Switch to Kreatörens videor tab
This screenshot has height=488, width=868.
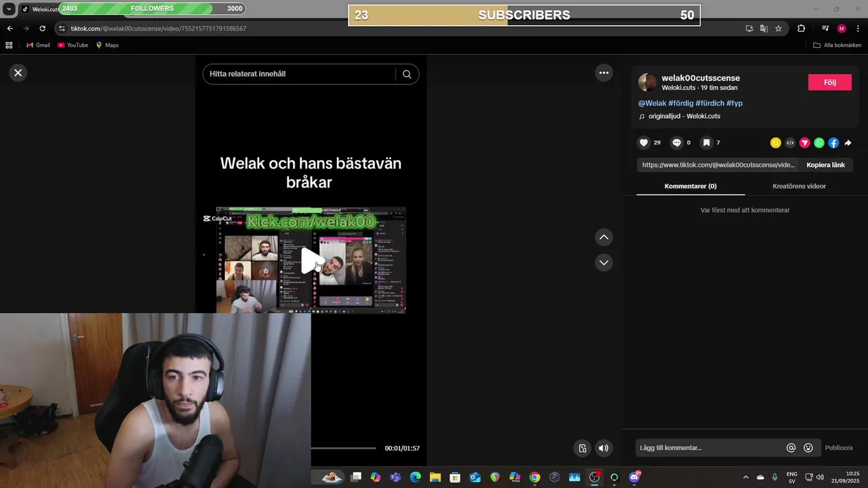(x=799, y=186)
